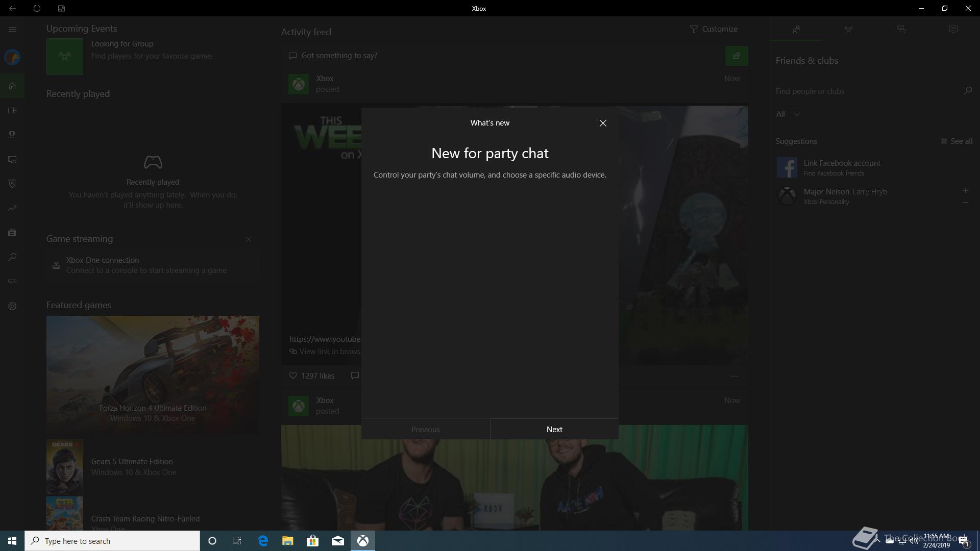
Task: Click Find people or clubs search box
Action: click(868, 91)
